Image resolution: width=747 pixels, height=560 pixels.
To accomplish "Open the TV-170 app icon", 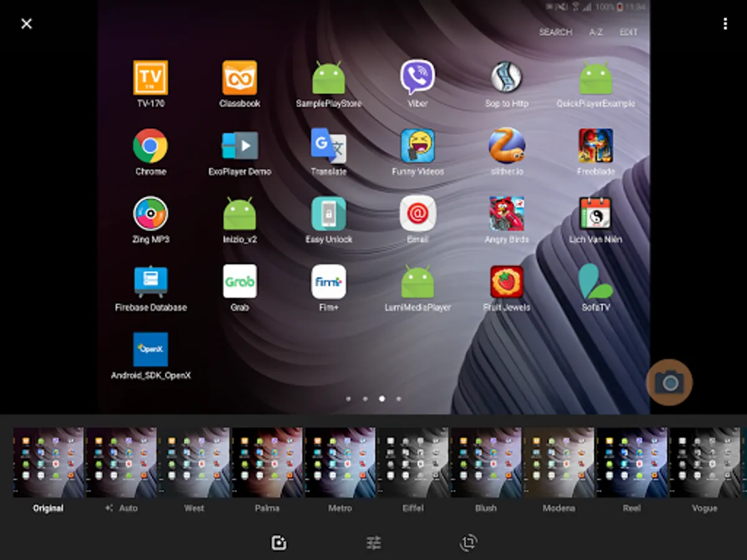I will click(151, 78).
